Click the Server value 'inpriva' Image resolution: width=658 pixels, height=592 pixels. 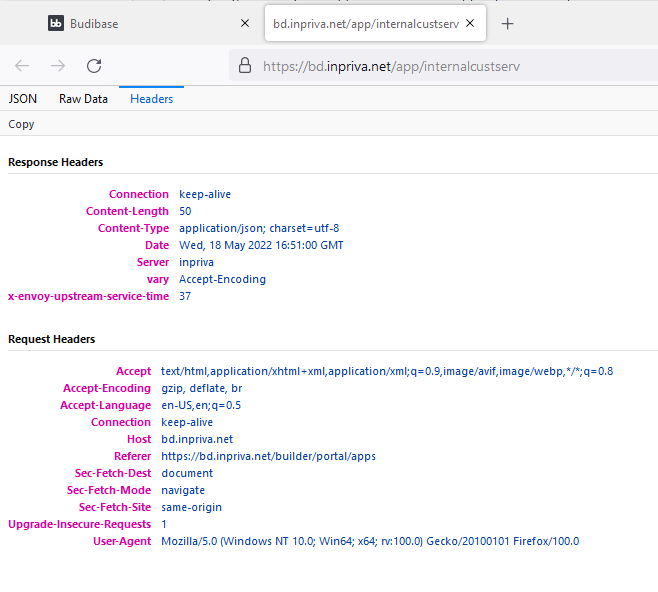196,262
